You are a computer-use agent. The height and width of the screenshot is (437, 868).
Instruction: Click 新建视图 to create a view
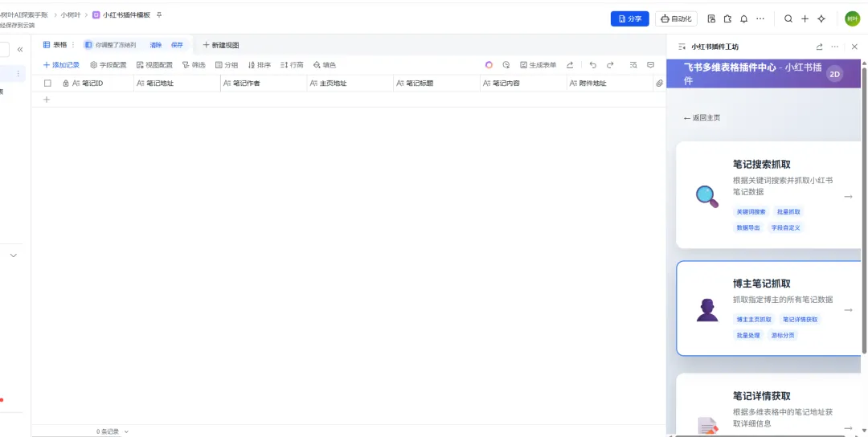pos(221,45)
